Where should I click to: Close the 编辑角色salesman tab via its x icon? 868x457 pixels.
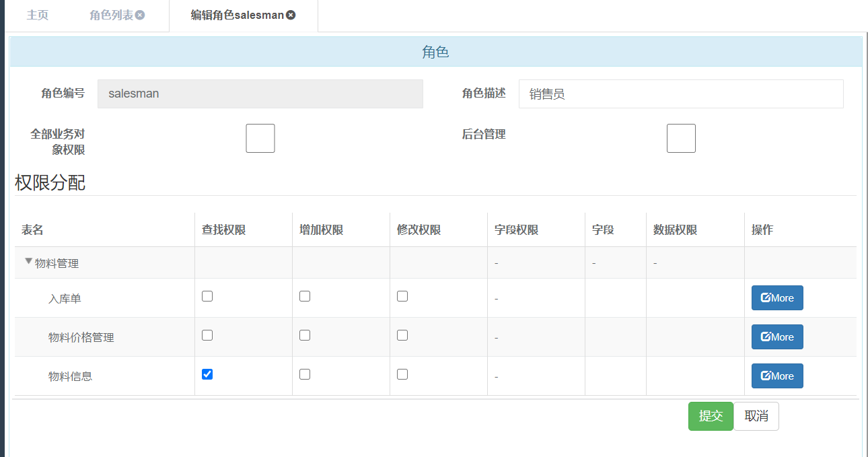click(x=291, y=15)
